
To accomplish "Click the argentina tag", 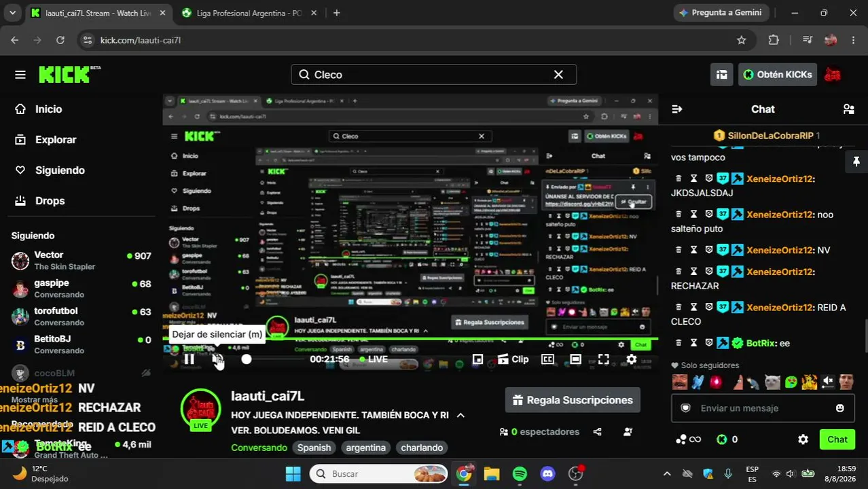I will (365, 448).
